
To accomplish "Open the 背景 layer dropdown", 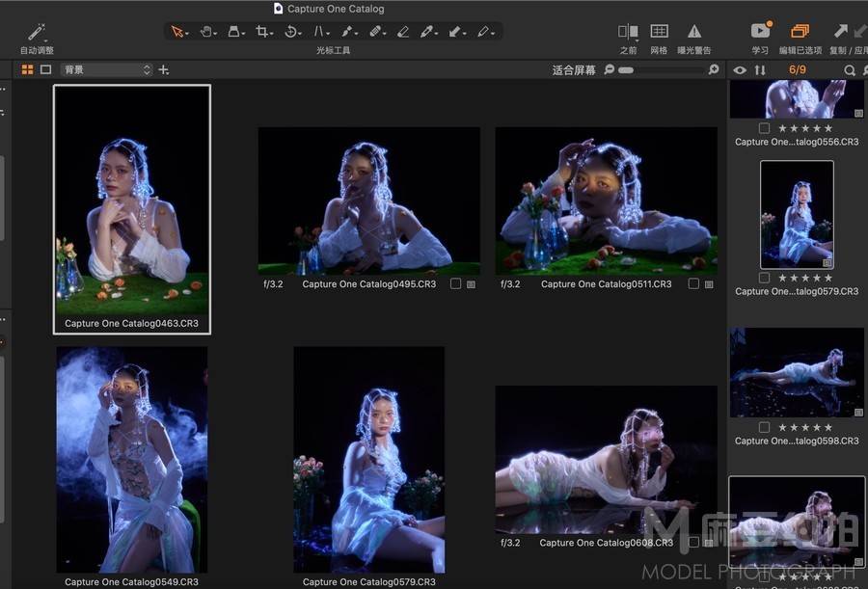I will [x=106, y=69].
